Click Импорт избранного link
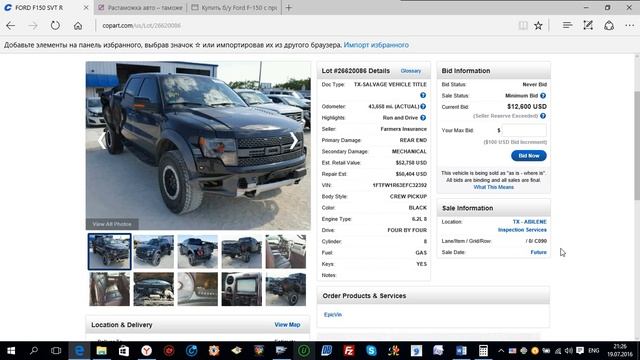The height and width of the screenshot is (360, 640). coord(376,45)
